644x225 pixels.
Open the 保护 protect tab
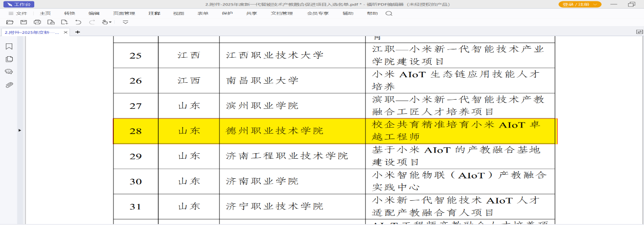click(227, 13)
